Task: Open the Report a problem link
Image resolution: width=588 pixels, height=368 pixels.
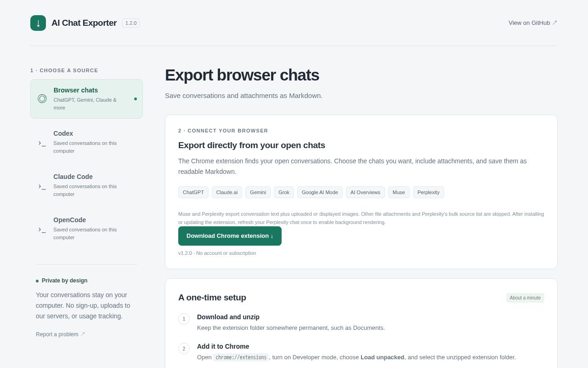Action: 60,334
